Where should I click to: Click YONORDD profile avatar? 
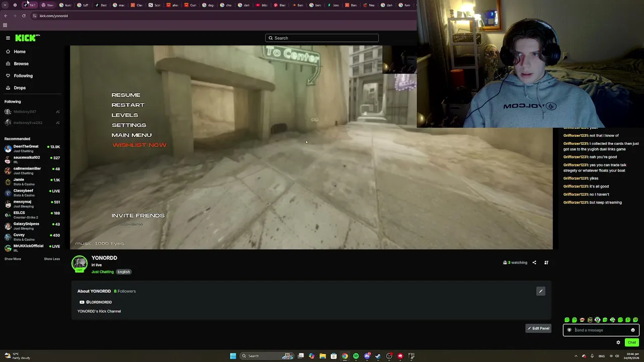tap(79, 263)
